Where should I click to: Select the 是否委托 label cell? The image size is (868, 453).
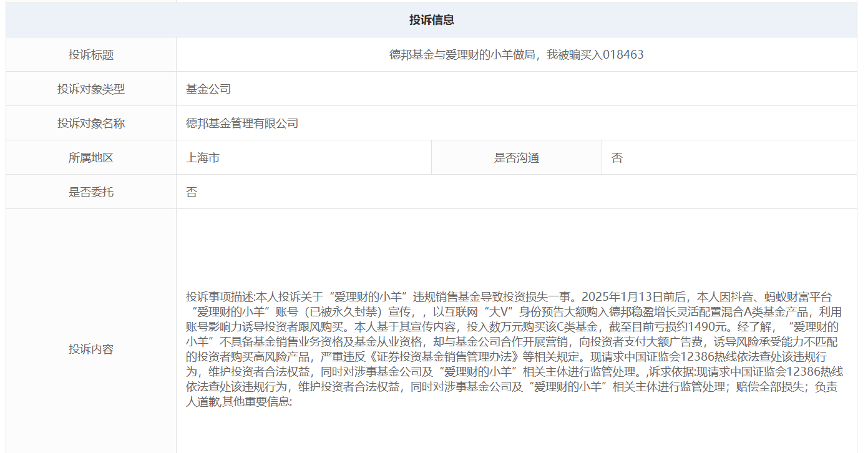[91, 192]
